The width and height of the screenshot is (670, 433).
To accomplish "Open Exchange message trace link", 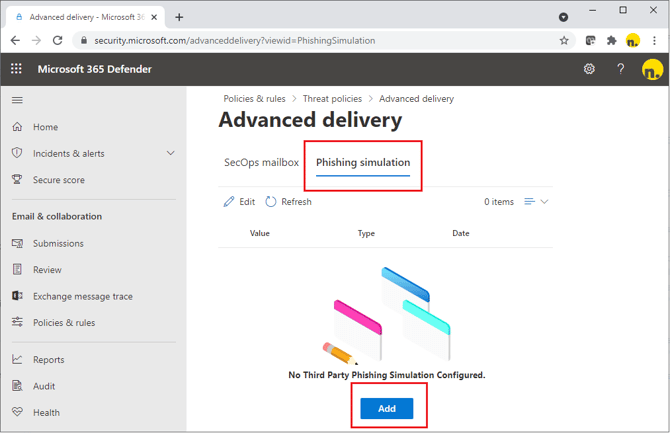I will [83, 296].
